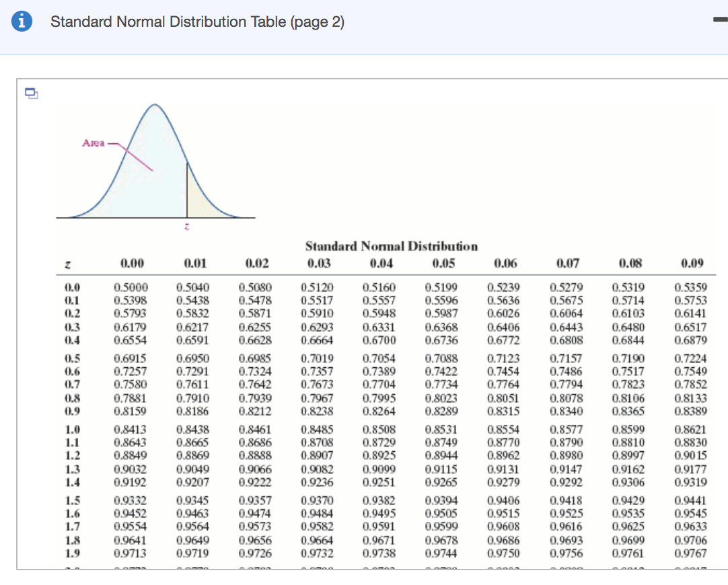Open table in popup window icon
The width and height of the screenshot is (728, 585).
31,93
